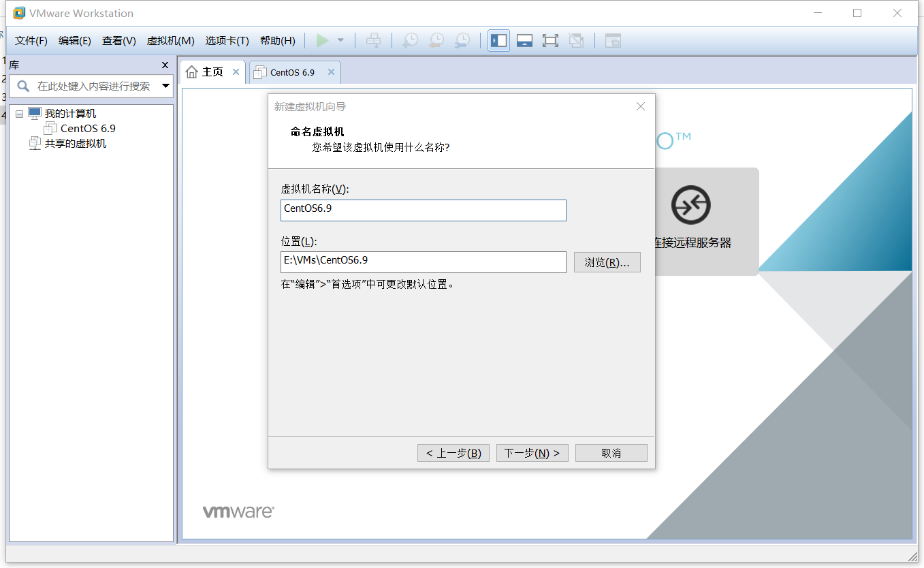The image size is (924, 568).
Task: Click the green power on play icon
Action: click(323, 41)
